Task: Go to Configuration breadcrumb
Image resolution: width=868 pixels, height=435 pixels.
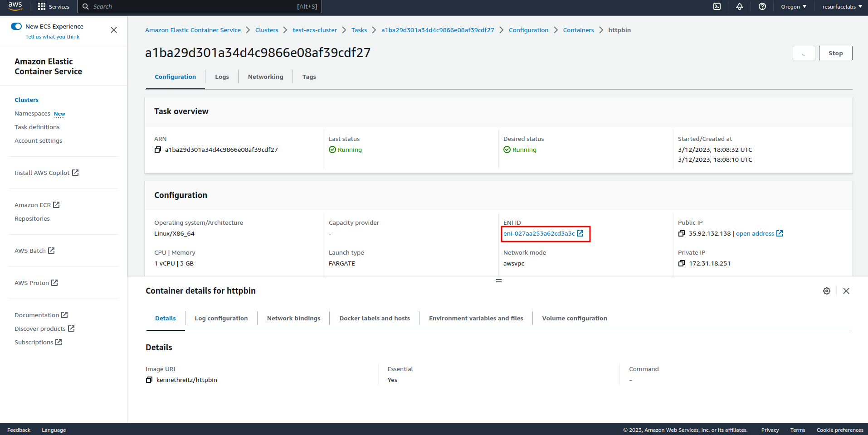Action: tap(528, 30)
